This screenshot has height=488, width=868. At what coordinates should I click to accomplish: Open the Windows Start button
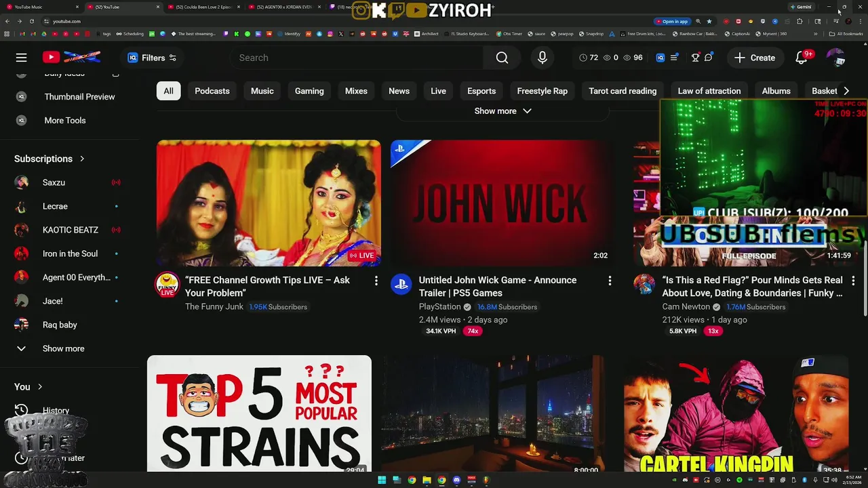[382, 481]
